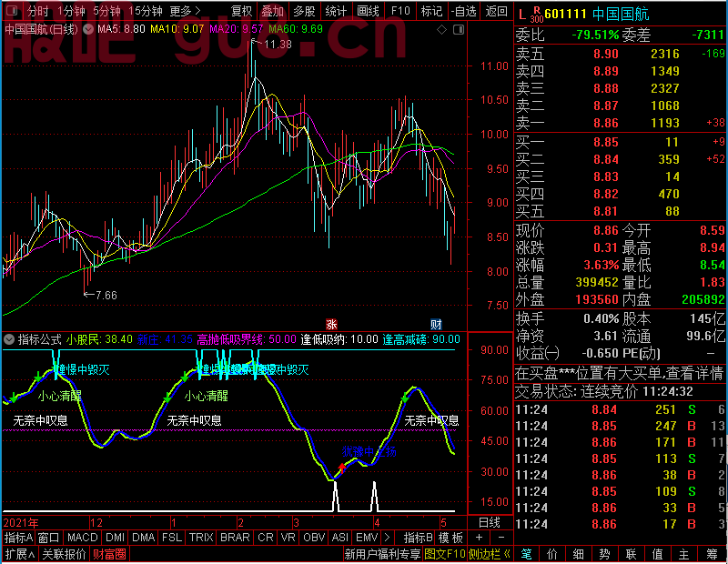
Task: Click the 日线 period label by the time axis
Action: (x=490, y=523)
